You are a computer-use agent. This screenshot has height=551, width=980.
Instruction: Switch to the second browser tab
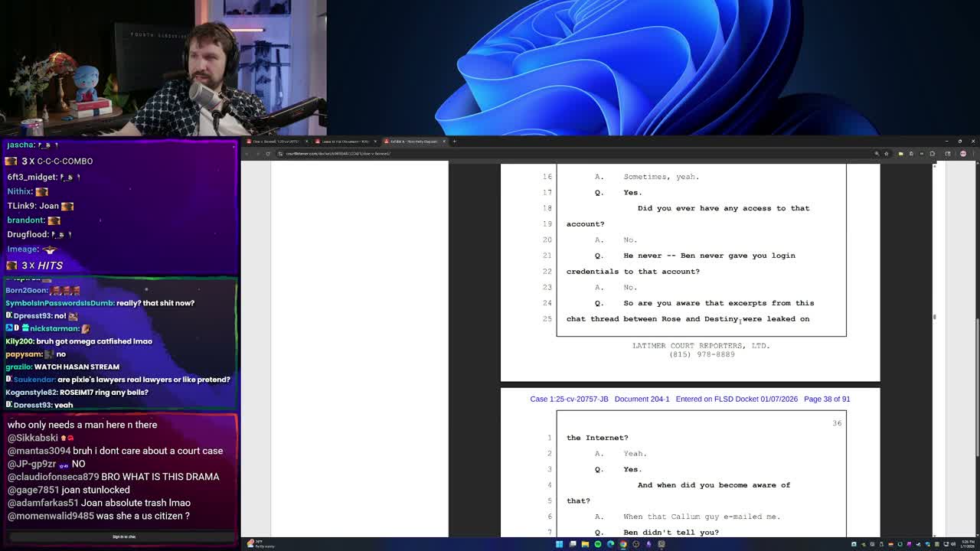pyautogui.click(x=345, y=142)
